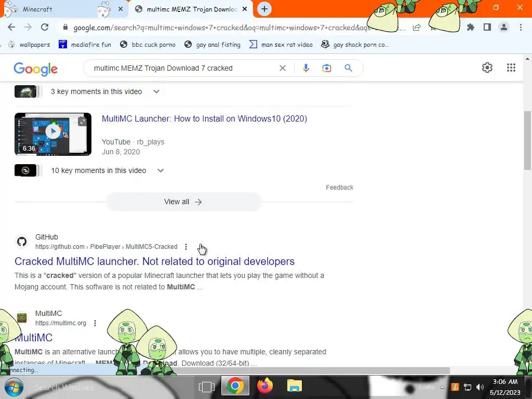This screenshot has width=532, height=399.
Task: Open Cracked MultiMC launcher result title
Action: (x=154, y=261)
